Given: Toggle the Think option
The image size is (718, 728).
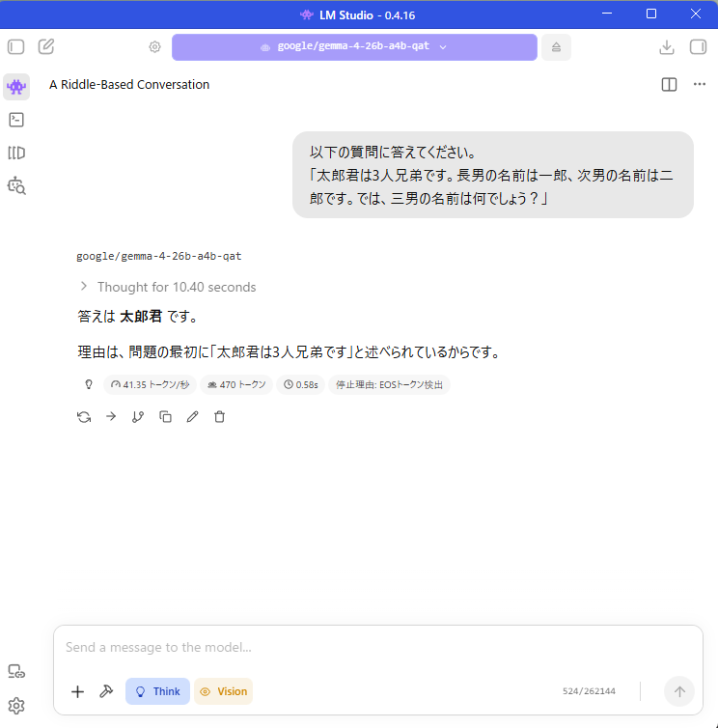Looking at the screenshot, I should [158, 691].
